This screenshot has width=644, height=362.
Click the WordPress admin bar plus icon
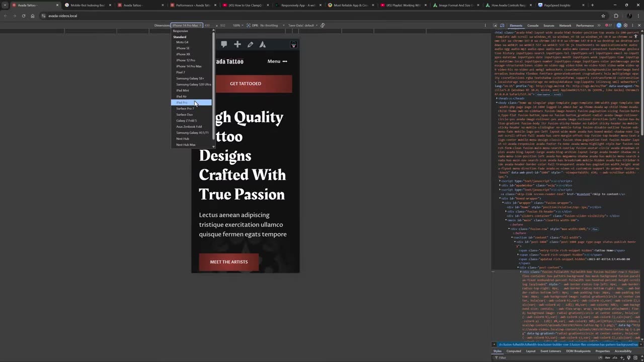tap(237, 44)
